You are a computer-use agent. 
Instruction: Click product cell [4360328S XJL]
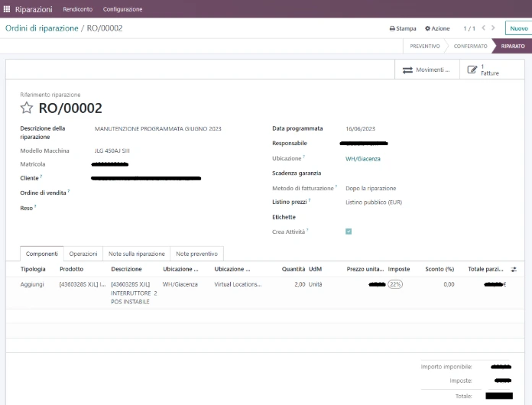click(x=83, y=284)
